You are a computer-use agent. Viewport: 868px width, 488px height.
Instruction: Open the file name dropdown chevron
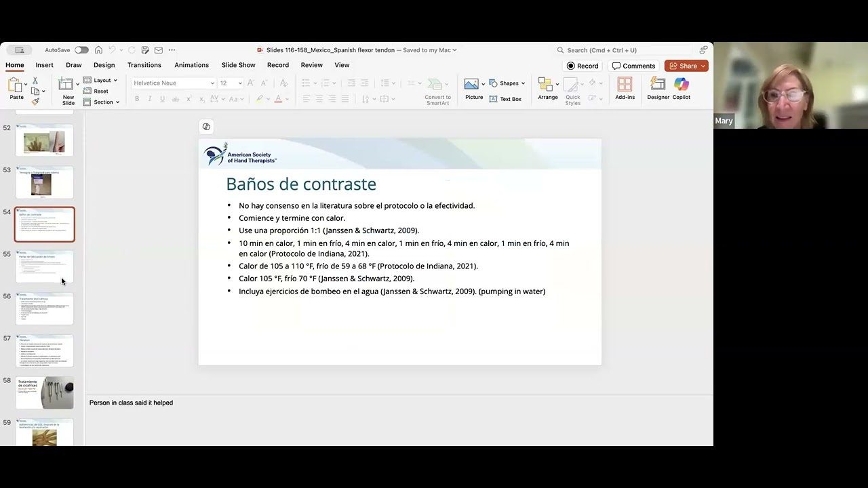pyautogui.click(x=454, y=50)
